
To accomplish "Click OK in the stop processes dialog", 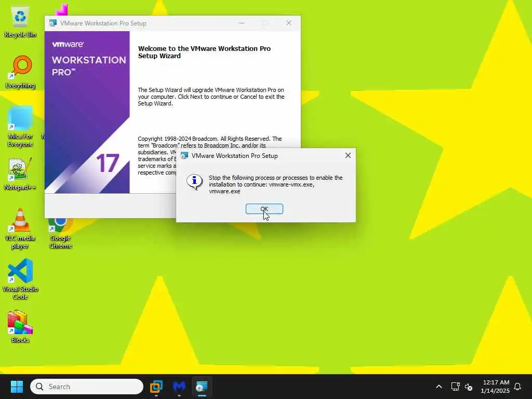I will coord(264,209).
